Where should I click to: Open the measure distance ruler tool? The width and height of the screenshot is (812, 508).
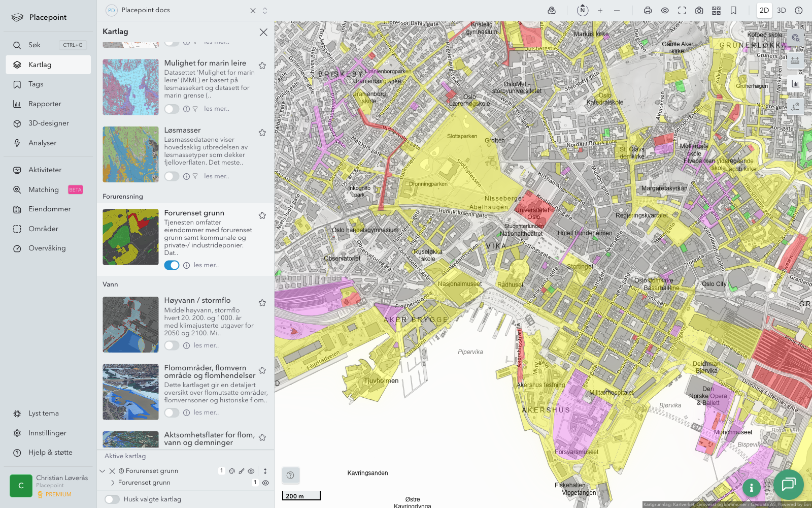click(x=795, y=60)
